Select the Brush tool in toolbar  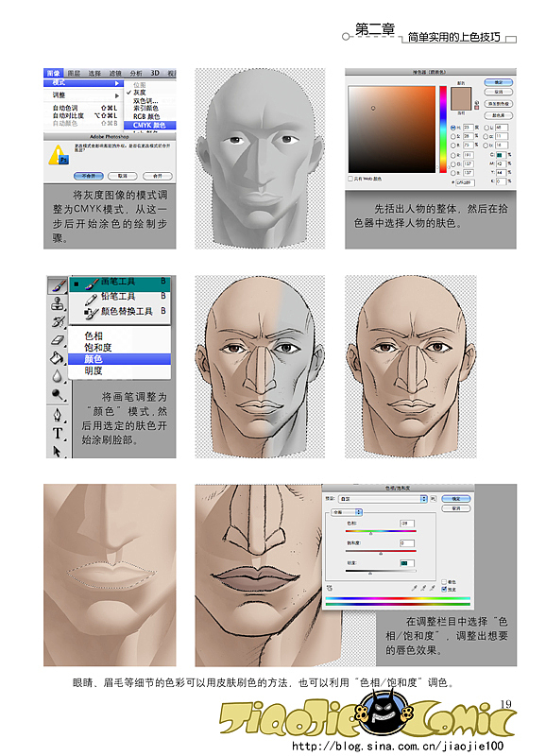(57, 285)
